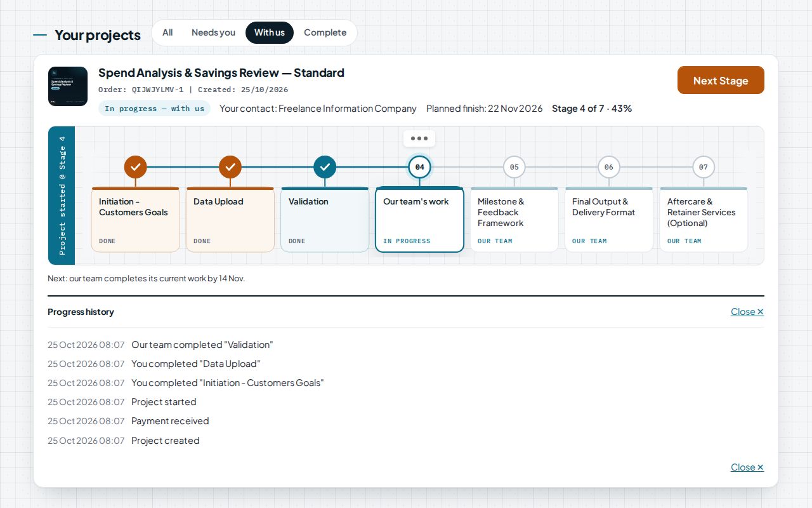Screen dimensions: 812x508
Task: Click the Next Stage button
Action: [721, 80]
